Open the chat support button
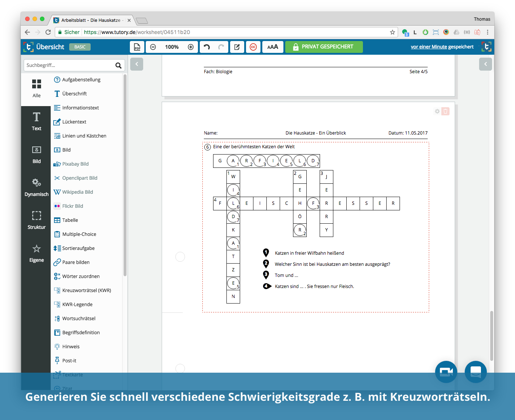 coord(476,372)
